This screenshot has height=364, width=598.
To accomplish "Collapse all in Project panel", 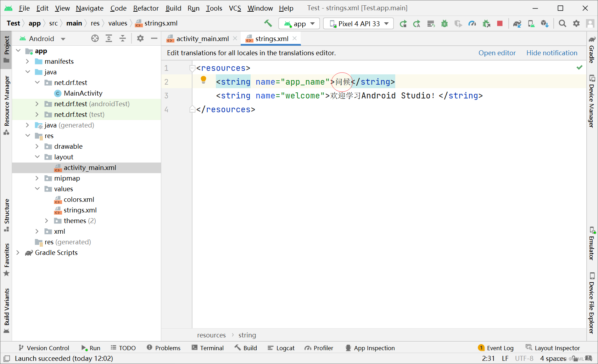I will [x=123, y=38].
